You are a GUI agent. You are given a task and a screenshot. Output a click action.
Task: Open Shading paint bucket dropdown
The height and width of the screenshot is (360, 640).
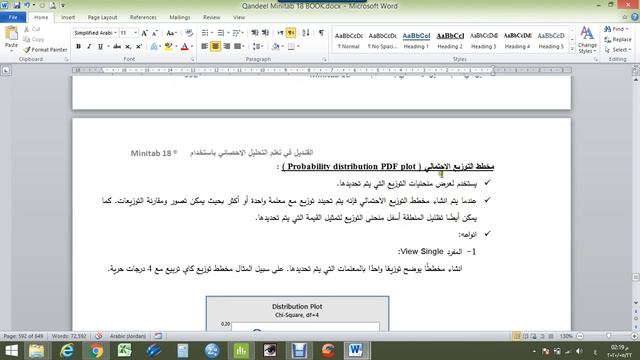click(x=282, y=47)
